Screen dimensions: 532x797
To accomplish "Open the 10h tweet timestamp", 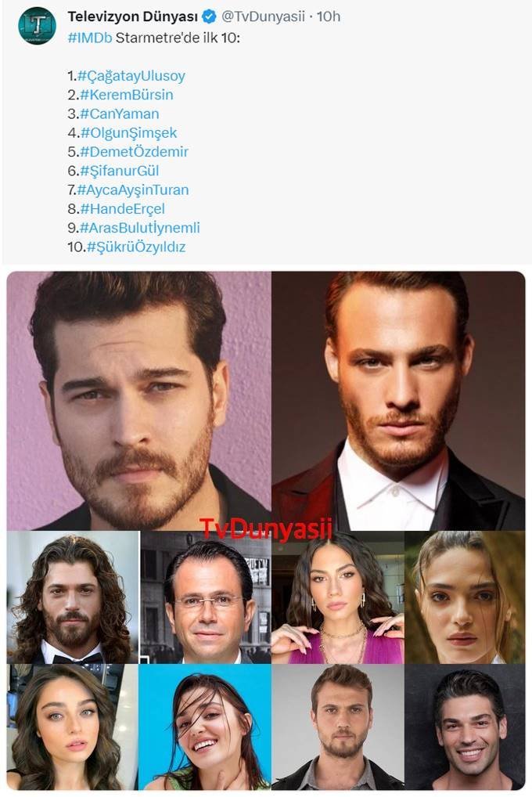I will [x=329, y=16].
